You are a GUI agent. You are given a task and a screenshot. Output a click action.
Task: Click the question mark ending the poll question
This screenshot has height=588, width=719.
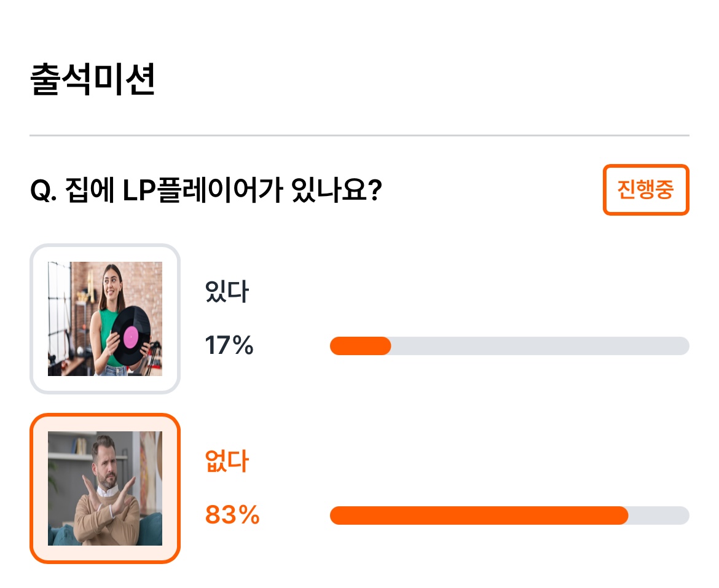(375, 190)
